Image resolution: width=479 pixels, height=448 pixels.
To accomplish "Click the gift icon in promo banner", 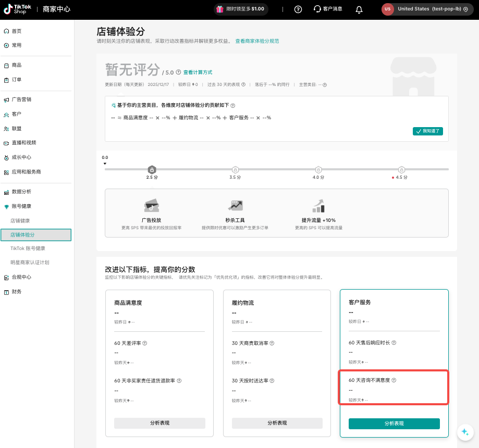I will pos(220,9).
